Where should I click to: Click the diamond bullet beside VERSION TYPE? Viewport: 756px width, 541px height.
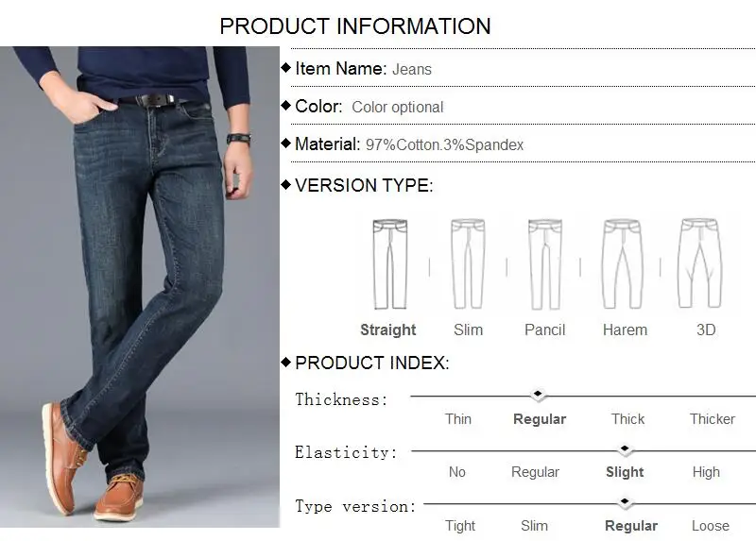point(286,184)
